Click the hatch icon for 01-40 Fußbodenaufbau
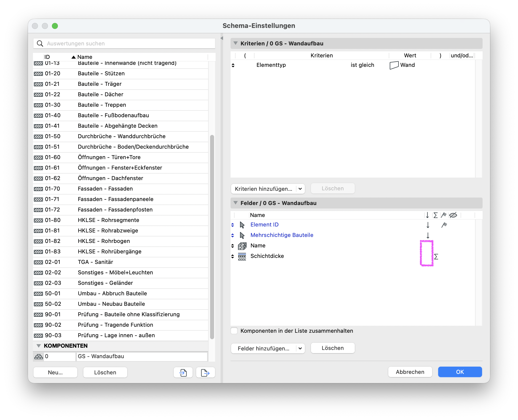Viewport: 518px width, 420px height. point(38,115)
